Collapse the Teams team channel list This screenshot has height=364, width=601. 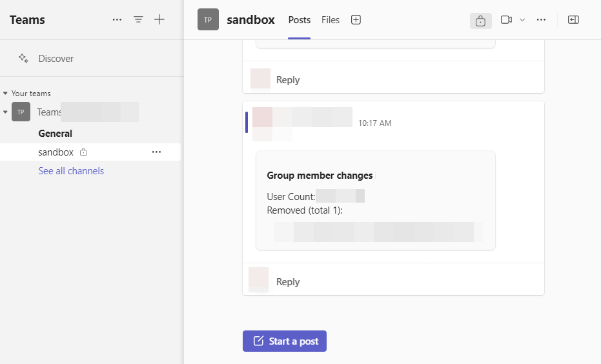pos(5,112)
